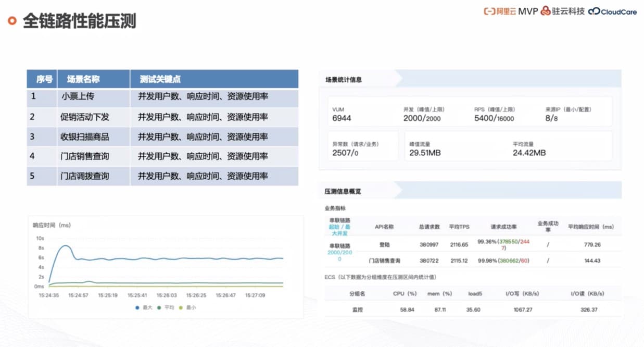
Task: Click the 业务指标 label
Action: [335, 208]
